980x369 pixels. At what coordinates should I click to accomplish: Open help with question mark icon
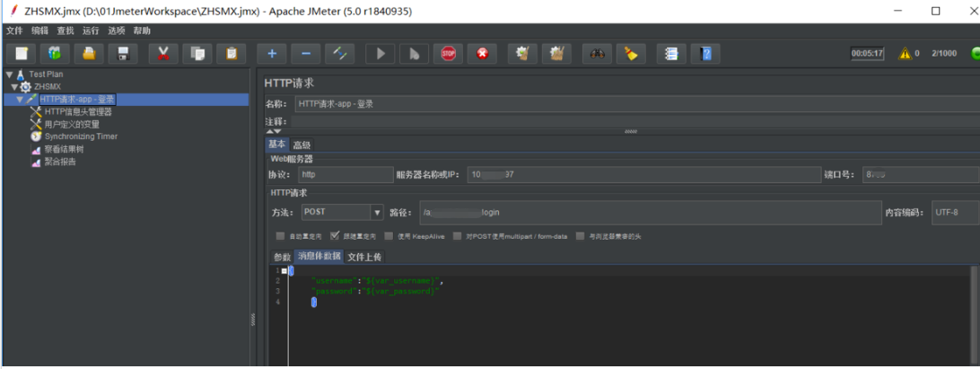[705, 54]
